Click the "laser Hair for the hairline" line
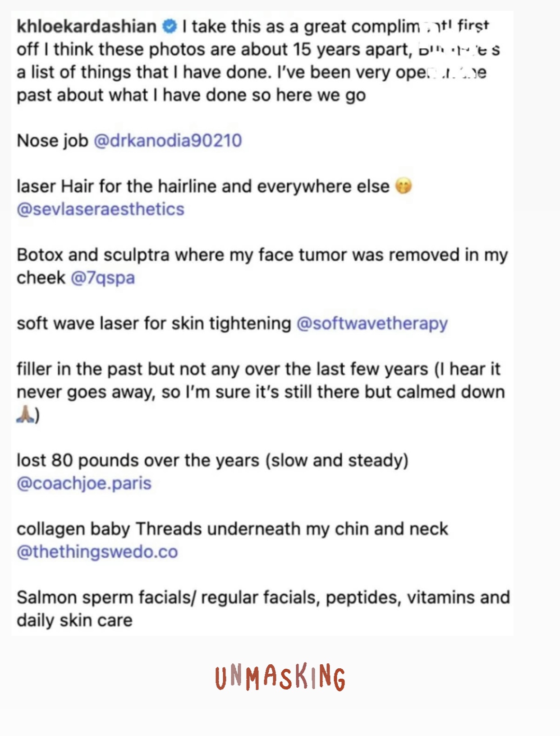The image size is (560, 736). 203,186
